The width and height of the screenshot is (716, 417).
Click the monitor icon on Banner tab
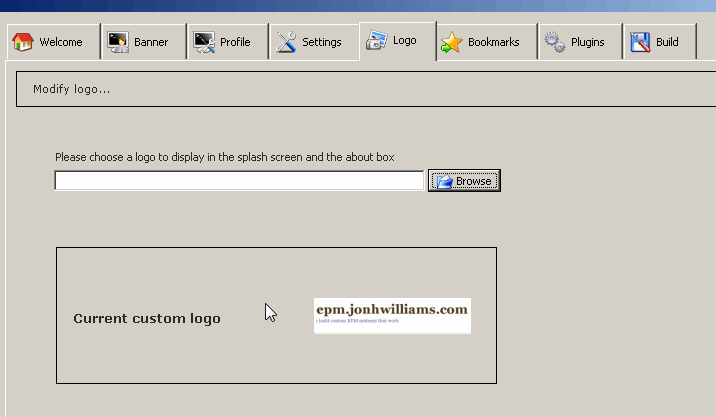point(118,43)
